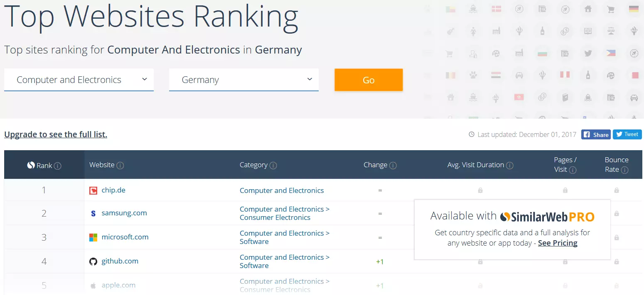Tweet this ranking page

pyautogui.click(x=627, y=134)
